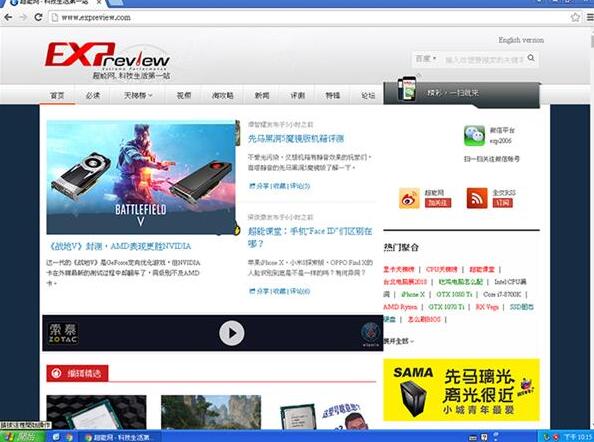The image size is (594, 442).
Task: Click the 编辑精选 section header
Action: pyautogui.click(x=77, y=373)
